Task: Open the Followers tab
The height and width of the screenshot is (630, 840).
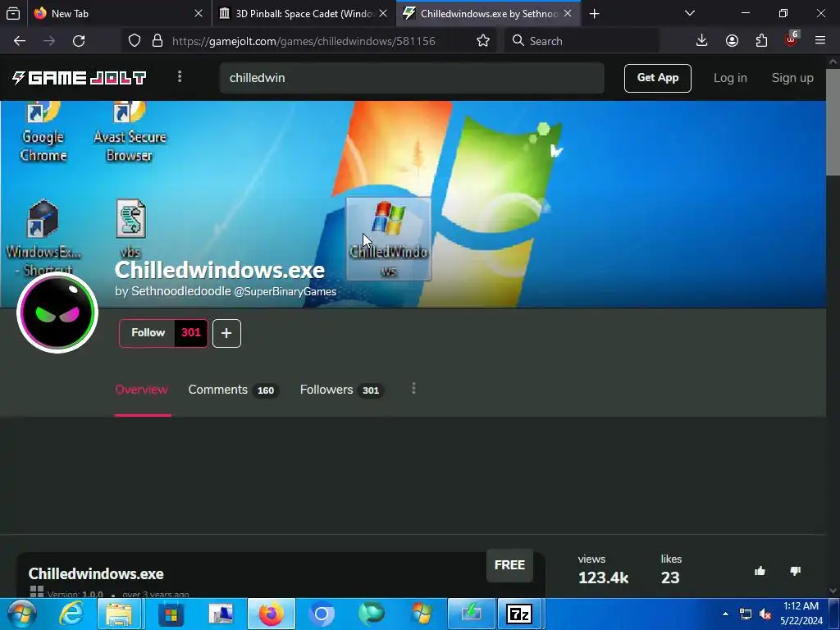Action: coord(341,390)
